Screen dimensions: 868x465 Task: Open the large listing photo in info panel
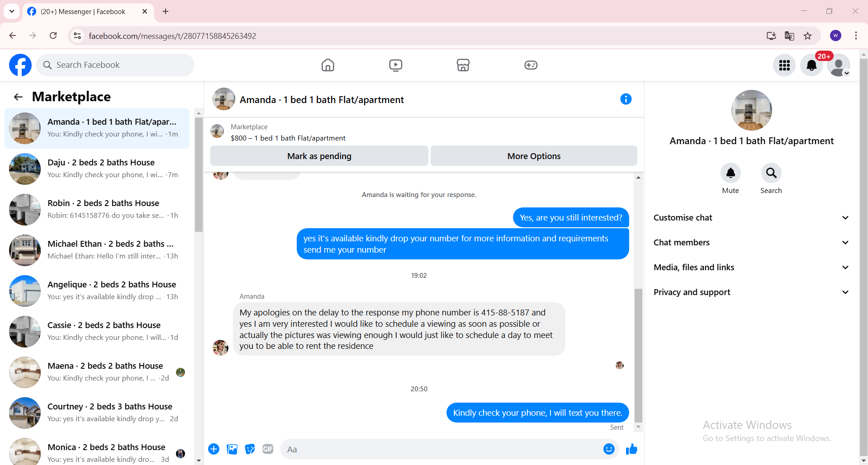751,110
